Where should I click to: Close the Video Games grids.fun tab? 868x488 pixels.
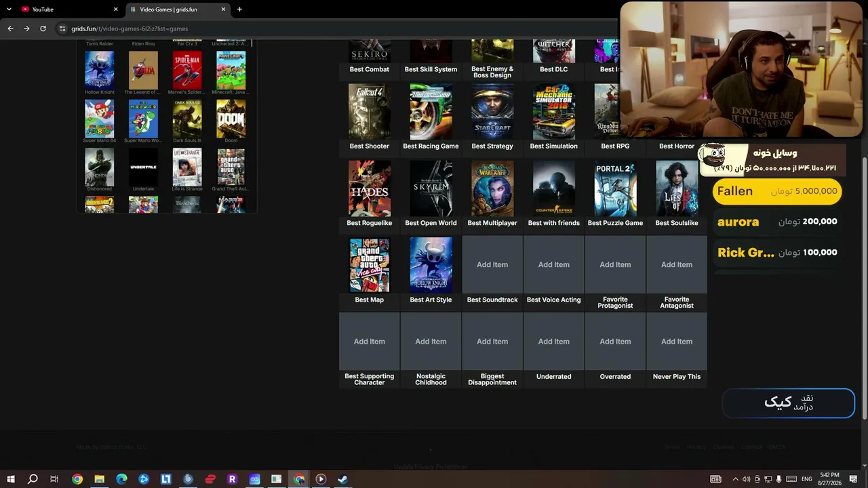(x=223, y=9)
